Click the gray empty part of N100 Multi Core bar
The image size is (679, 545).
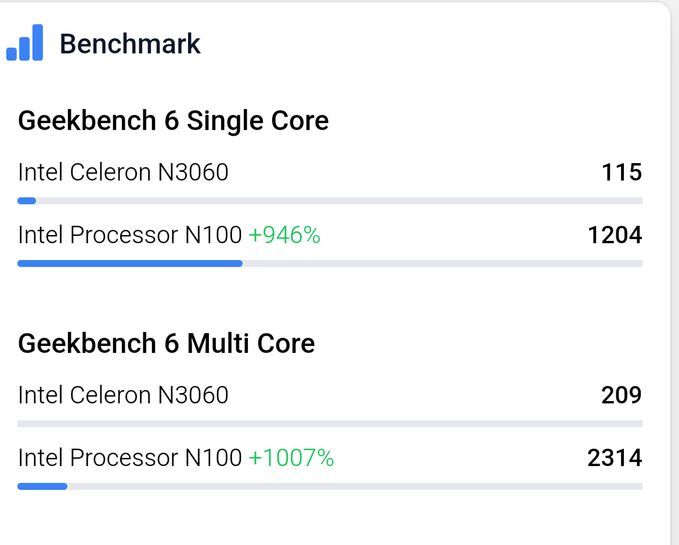click(x=350, y=487)
